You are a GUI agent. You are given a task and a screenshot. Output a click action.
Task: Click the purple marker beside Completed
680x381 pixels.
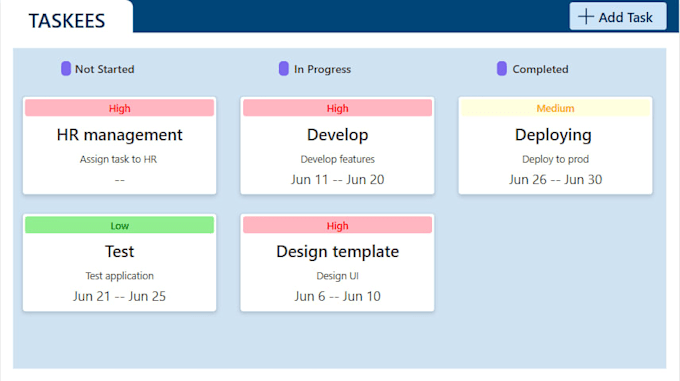pos(502,68)
